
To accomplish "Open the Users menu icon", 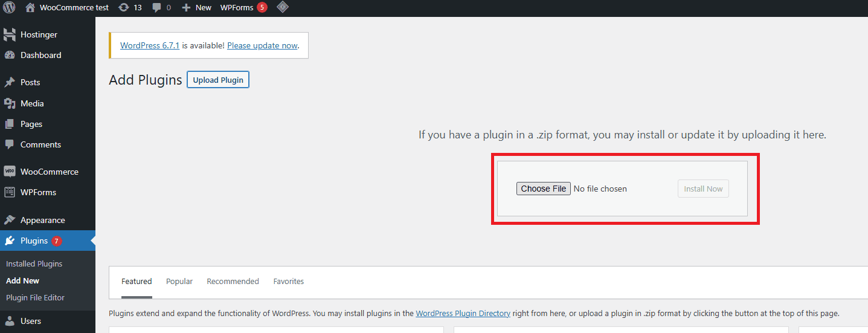I will pyautogui.click(x=10, y=321).
